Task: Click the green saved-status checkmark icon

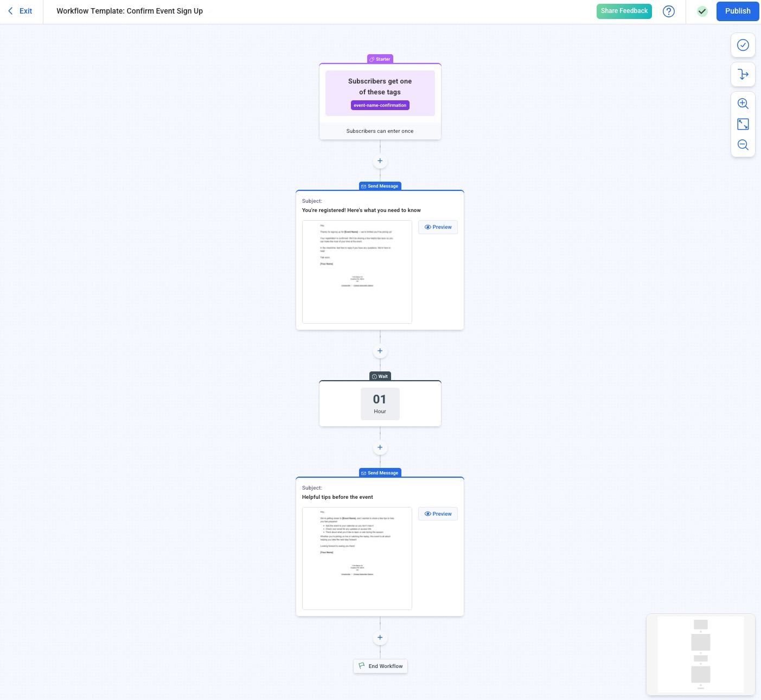Action: pyautogui.click(x=702, y=11)
